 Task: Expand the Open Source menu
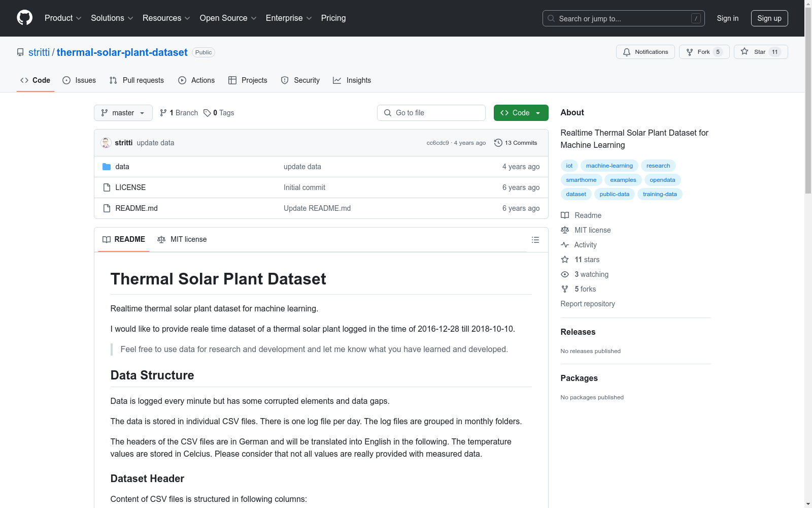pyautogui.click(x=228, y=18)
